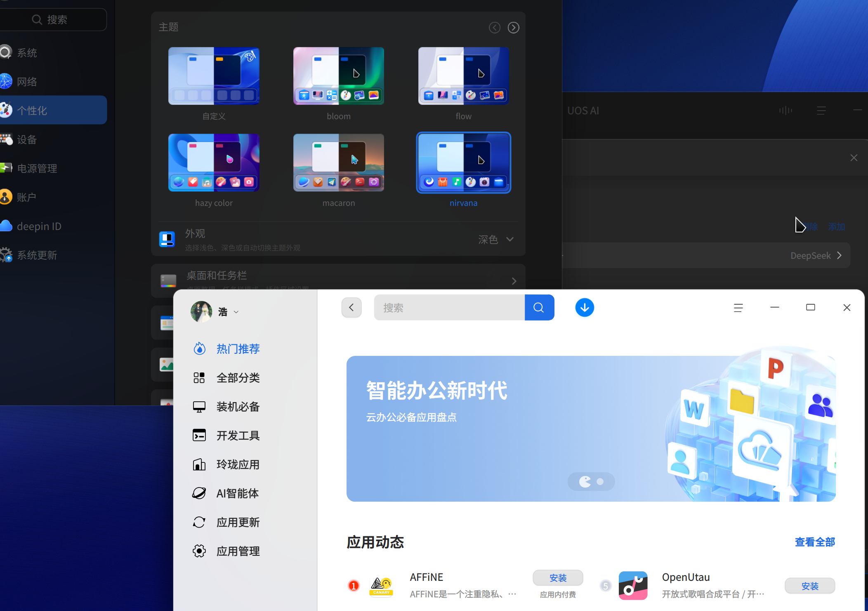The height and width of the screenshot is (611, 868).
Task: Expand account dropdown next to 浩
Action: [x=236, y=312]
